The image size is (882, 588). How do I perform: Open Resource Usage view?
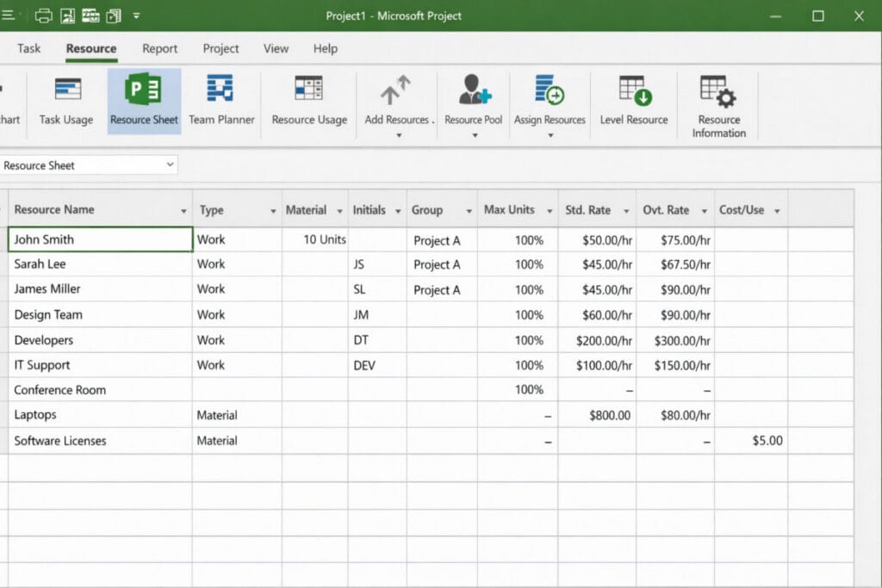click(x=309, y=102)
